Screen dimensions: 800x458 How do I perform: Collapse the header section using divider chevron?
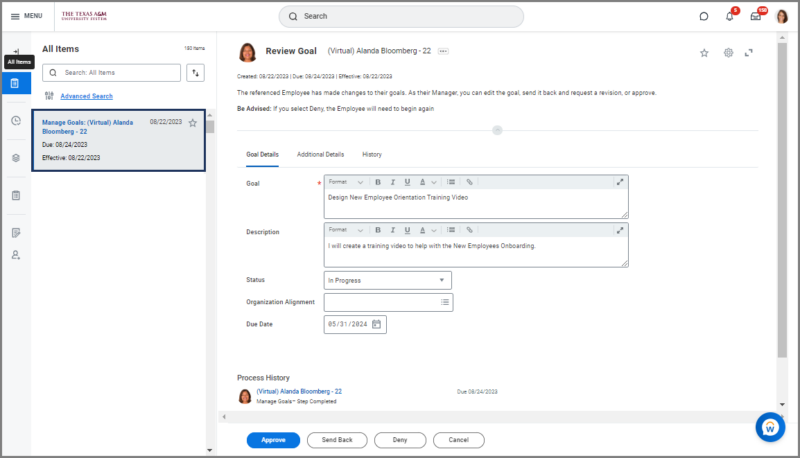(x=497, y=130)
